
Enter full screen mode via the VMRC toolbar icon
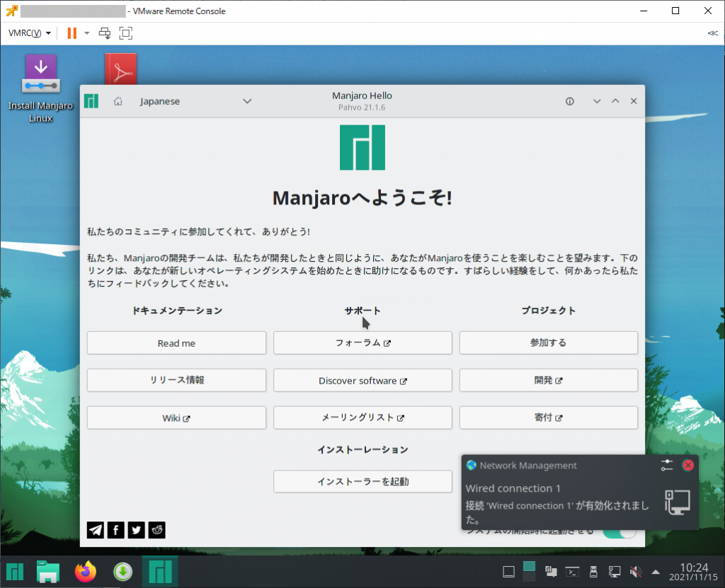[x=126, y=33]
